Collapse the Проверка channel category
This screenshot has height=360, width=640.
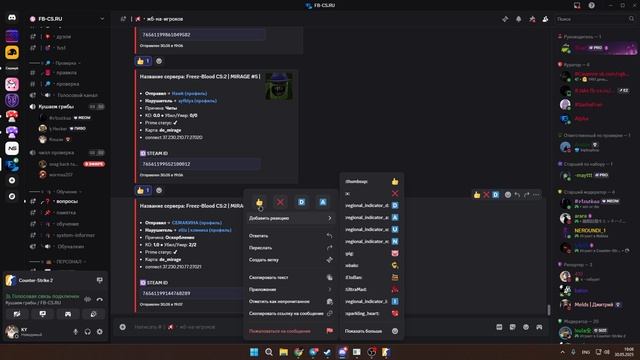tap(65, 63)
